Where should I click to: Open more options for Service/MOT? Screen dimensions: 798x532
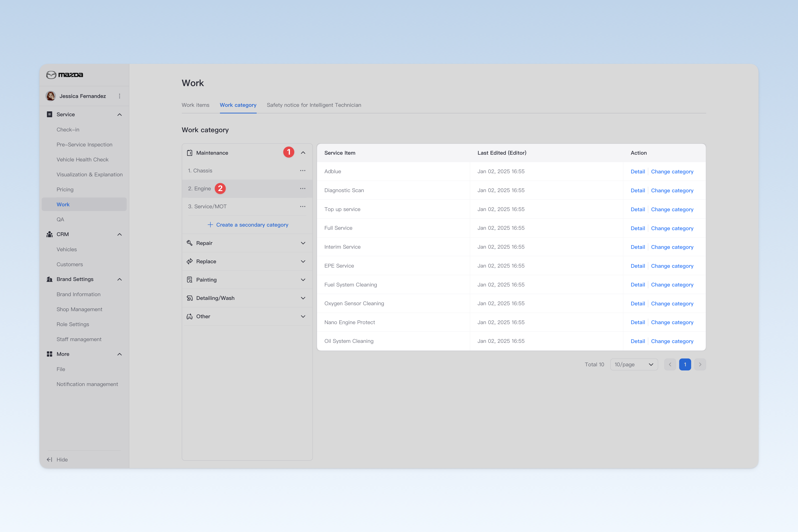302,206
